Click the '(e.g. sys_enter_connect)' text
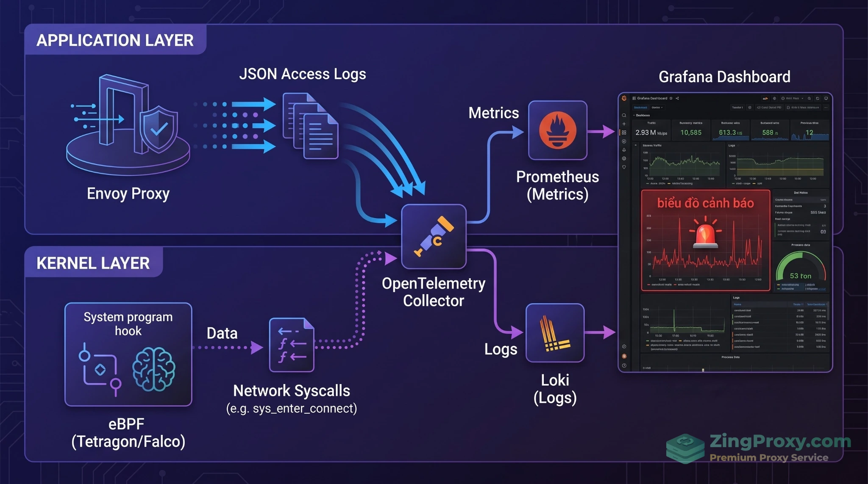The image size is (868, 484). coord(292,408)
